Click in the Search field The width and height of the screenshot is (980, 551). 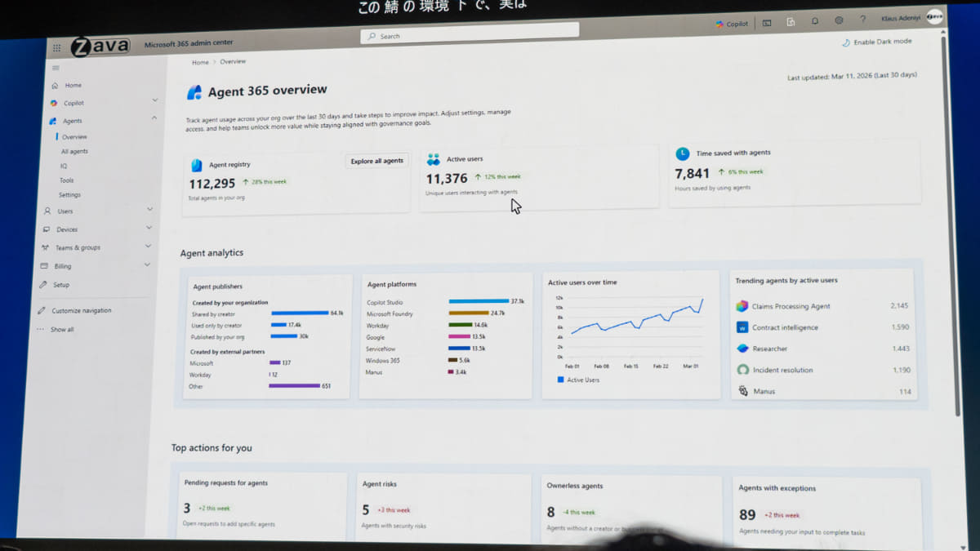click(x=470, y=33)
